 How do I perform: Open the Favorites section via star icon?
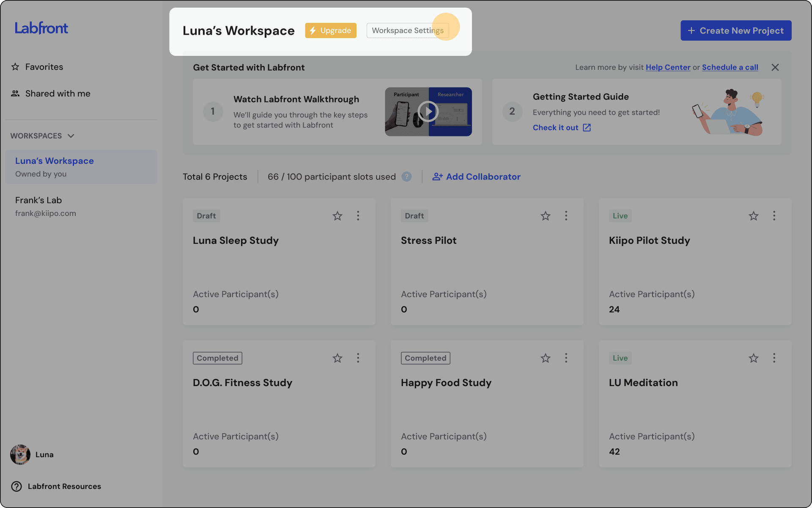(15, 66)
